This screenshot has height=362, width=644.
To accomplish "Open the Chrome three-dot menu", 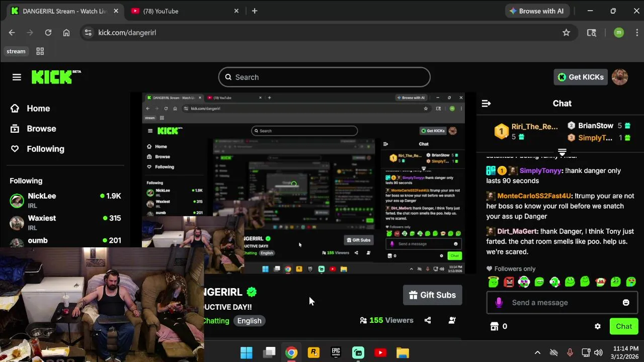I will click(637, 33).
